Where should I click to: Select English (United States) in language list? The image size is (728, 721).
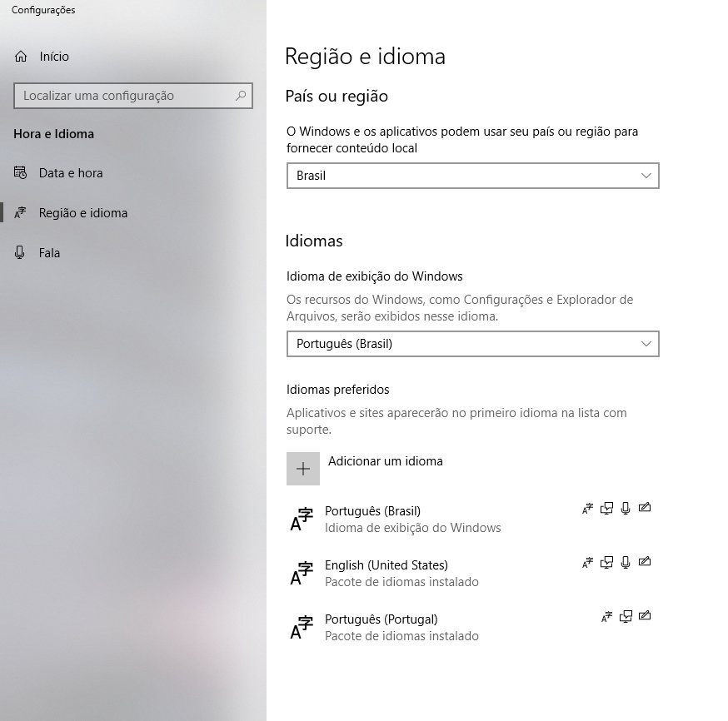click(386, 565)
